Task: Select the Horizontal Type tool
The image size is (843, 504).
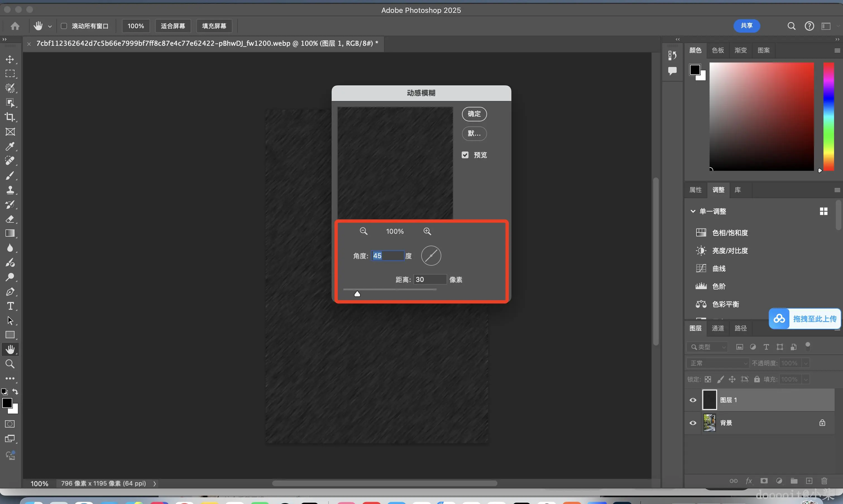Action: point(10,306)
